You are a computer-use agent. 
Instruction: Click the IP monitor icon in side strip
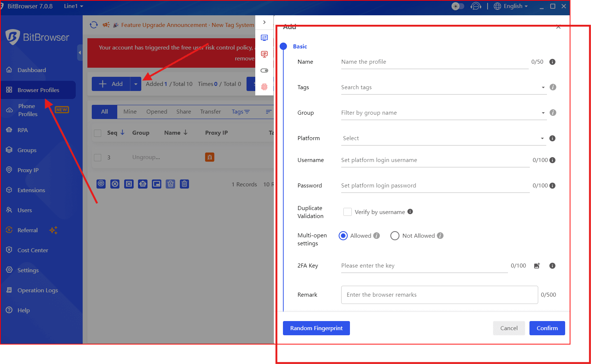click(x=264, y=54)
